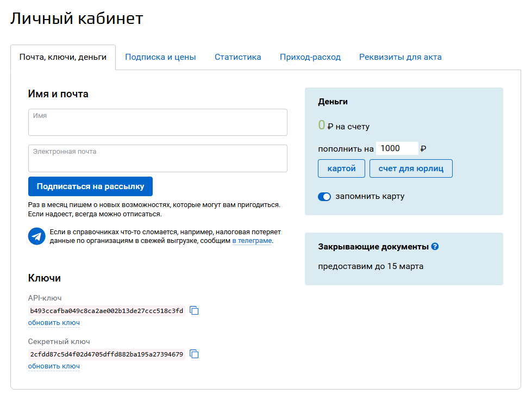532x394 pixels.
Task: Go to the Приход-расход tab
Action: point(310,57)
